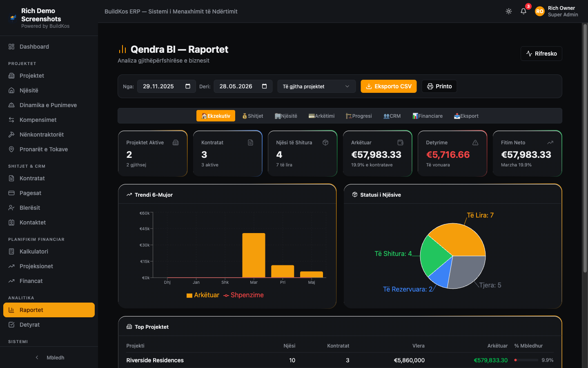Viewport: 588px width, 368px height.
Task: Open the notifications bell
Action: 523,11
